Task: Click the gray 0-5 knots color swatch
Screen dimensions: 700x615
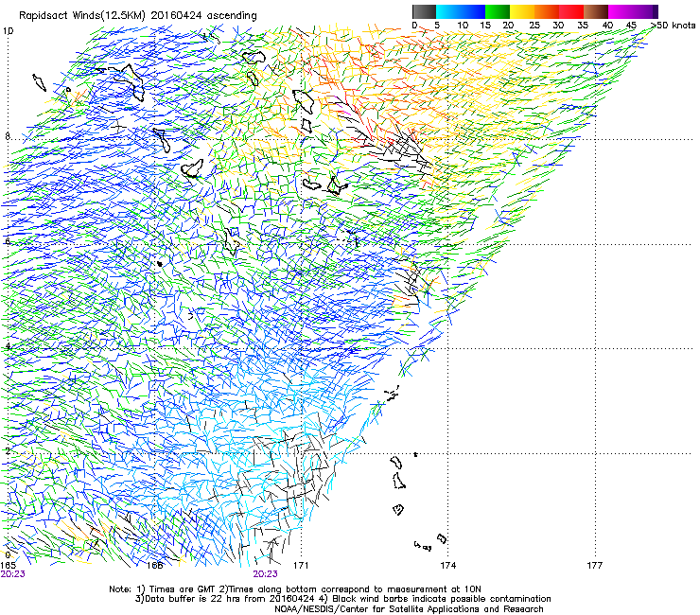Action: 424,11
